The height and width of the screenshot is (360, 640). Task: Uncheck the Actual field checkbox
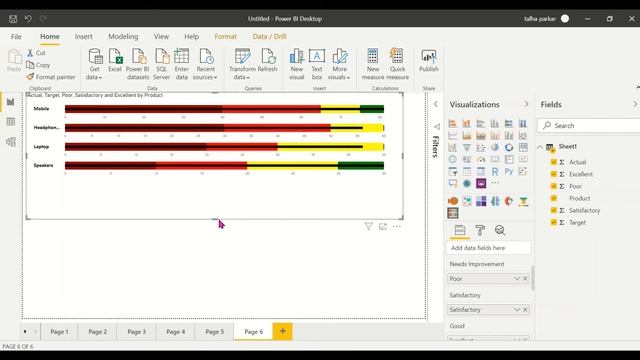point(554,162)
